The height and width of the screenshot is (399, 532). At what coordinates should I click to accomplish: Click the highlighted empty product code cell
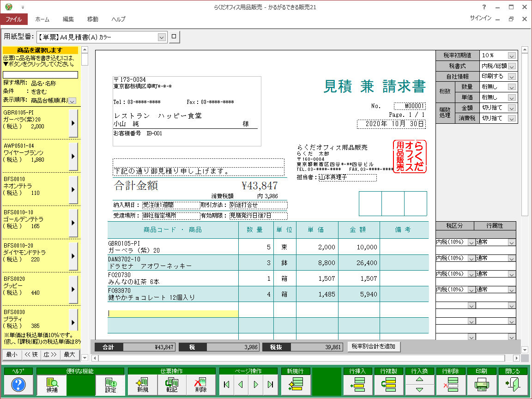pos(173,314)
